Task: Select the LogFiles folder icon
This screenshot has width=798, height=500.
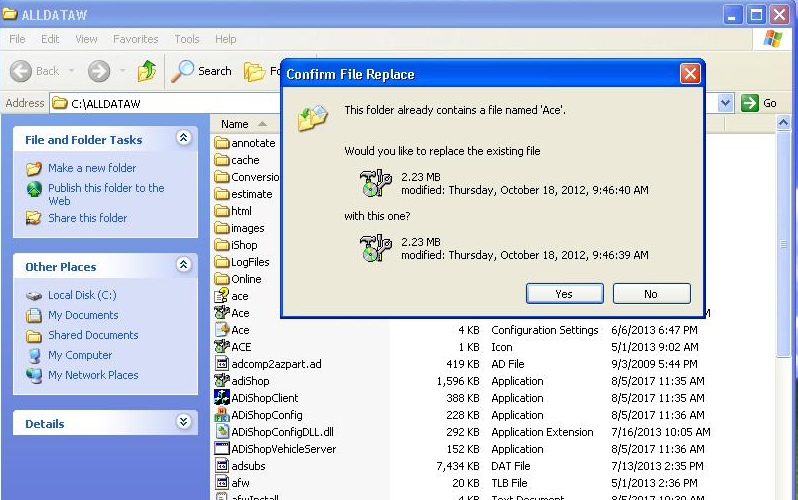Action: (222, 262)
